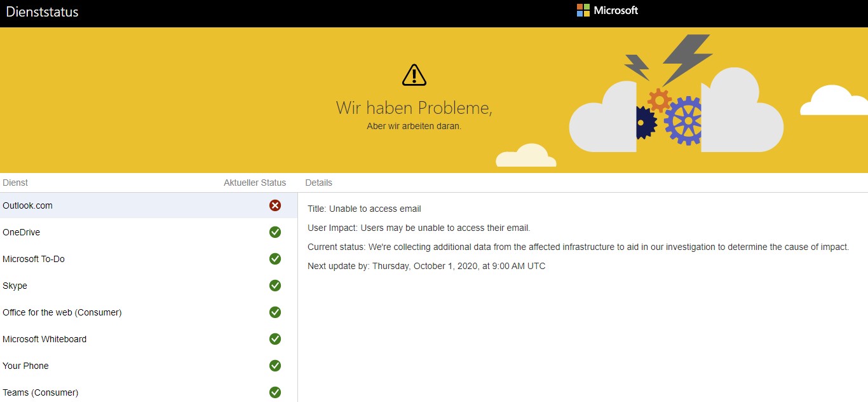Click the Dienst column header
Image resolution: width=868 pixels, height=402 pixels.
click(15, 183)
